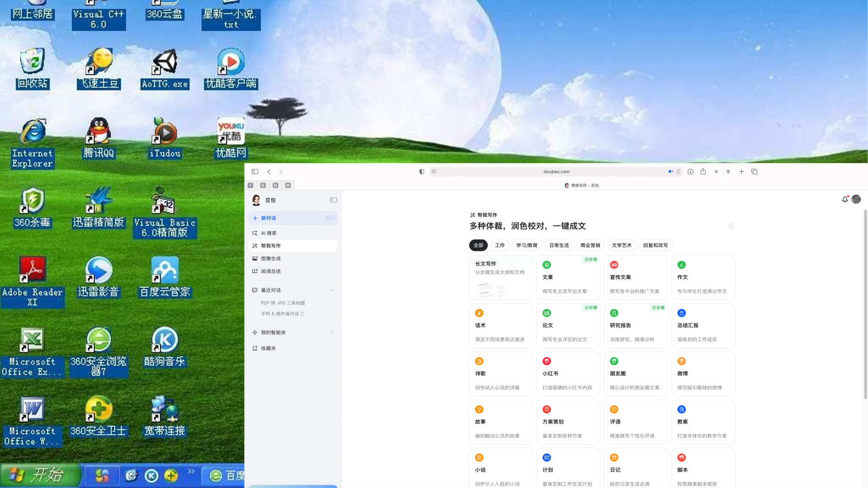Launch Microsoft Office Excel shortcut

click(x=32, y=352)
